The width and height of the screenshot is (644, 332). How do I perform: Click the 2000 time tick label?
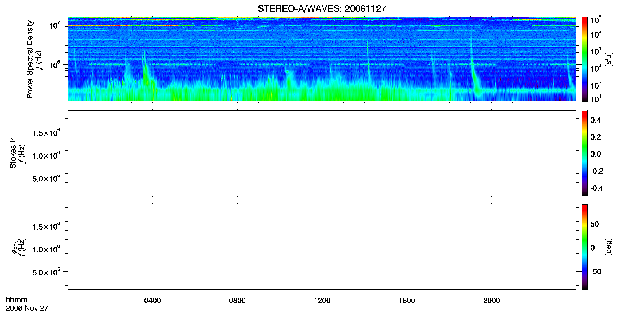pos(491,301)
